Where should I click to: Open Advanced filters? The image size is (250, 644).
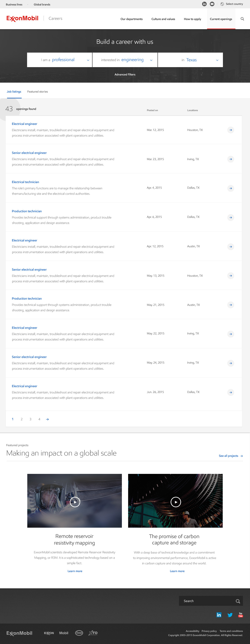click(x=125, y=74)
